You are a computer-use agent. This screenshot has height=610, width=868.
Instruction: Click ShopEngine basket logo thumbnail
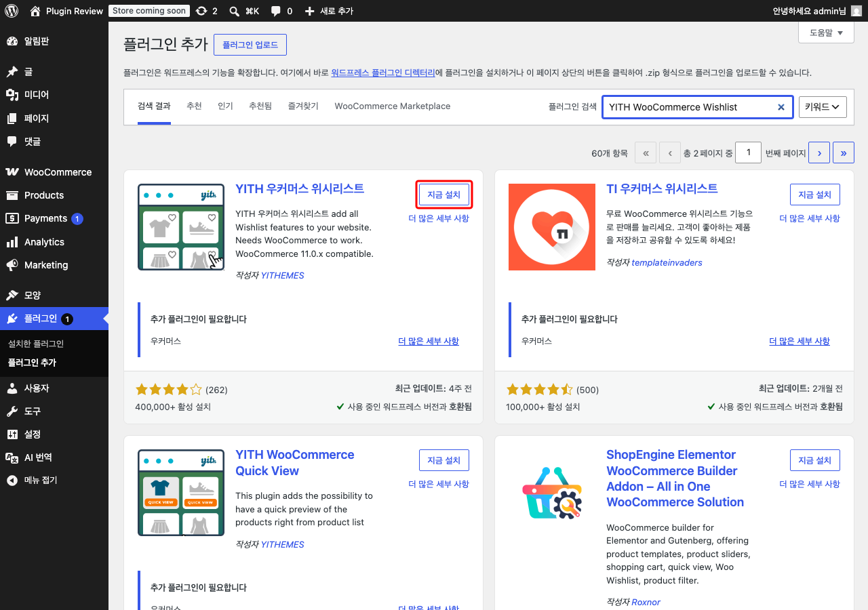(552, 493)
